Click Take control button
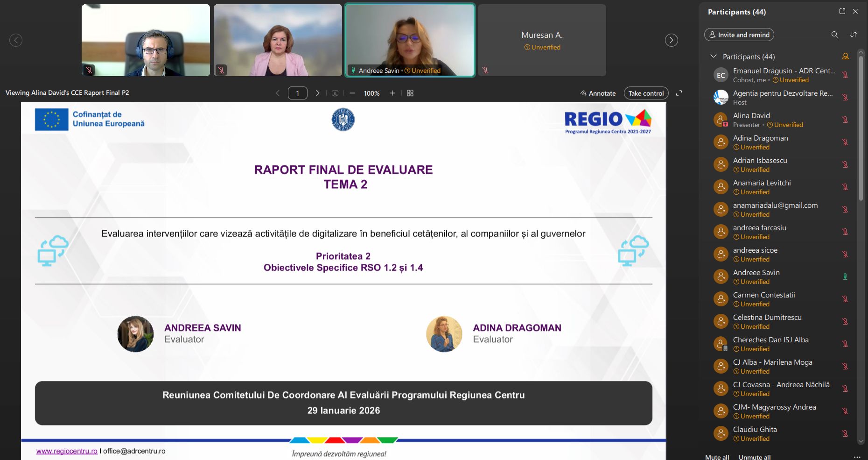 click(646, 93)
